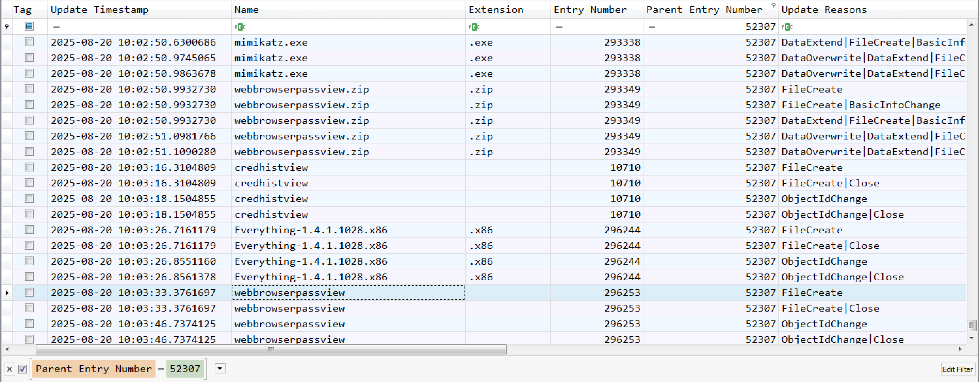Sort by the Update Timestamp column header

click(x=99, y=10)
